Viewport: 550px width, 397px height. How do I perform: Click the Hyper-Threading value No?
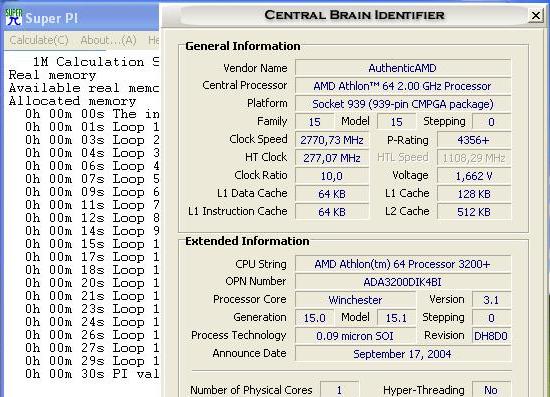pyautogui.click(x=491, y=390)
